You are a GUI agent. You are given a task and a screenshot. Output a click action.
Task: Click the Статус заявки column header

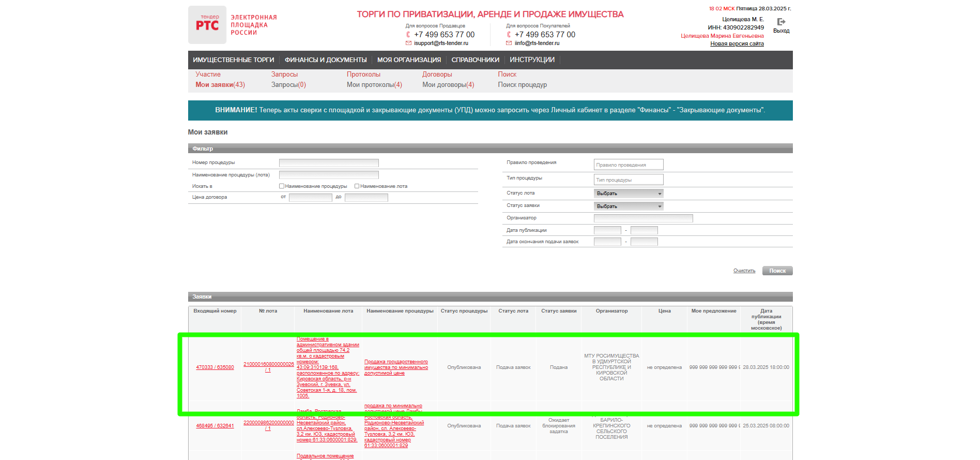(559, 311)
